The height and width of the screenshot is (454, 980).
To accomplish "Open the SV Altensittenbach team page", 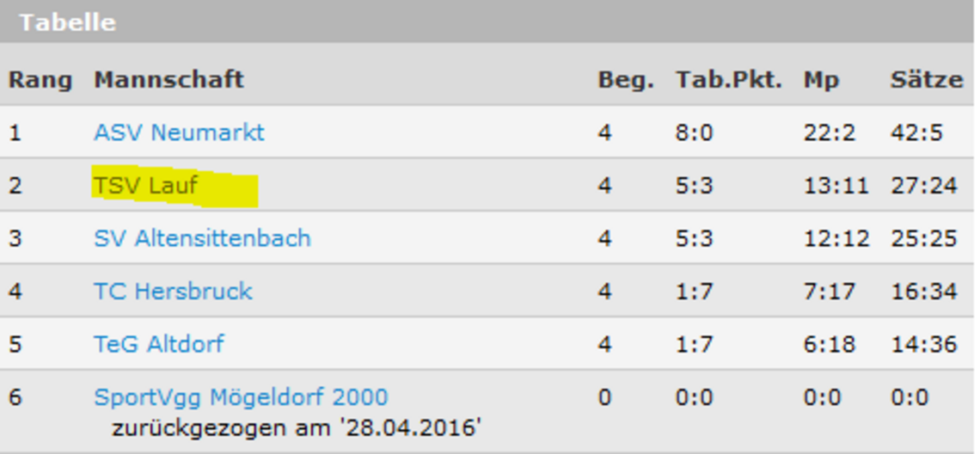I will tap(202, 238).
